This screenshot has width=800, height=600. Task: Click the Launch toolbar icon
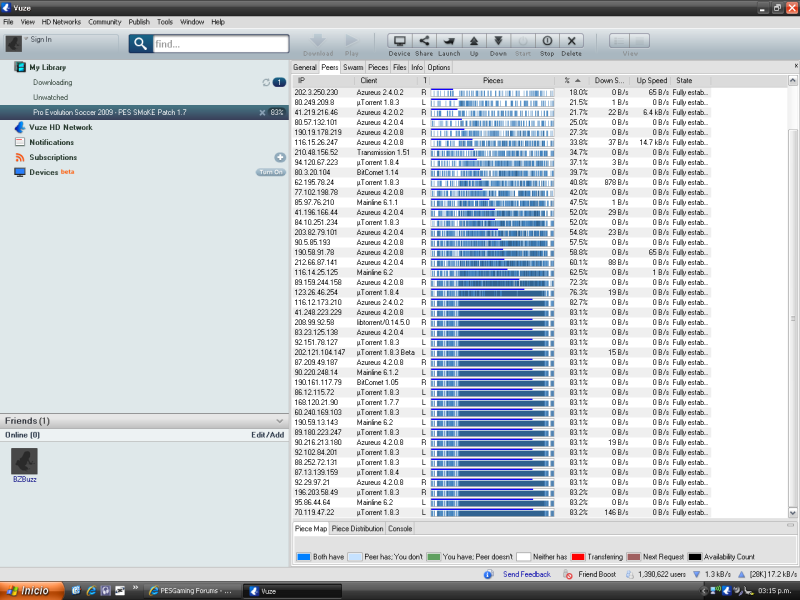click(449, 41)
